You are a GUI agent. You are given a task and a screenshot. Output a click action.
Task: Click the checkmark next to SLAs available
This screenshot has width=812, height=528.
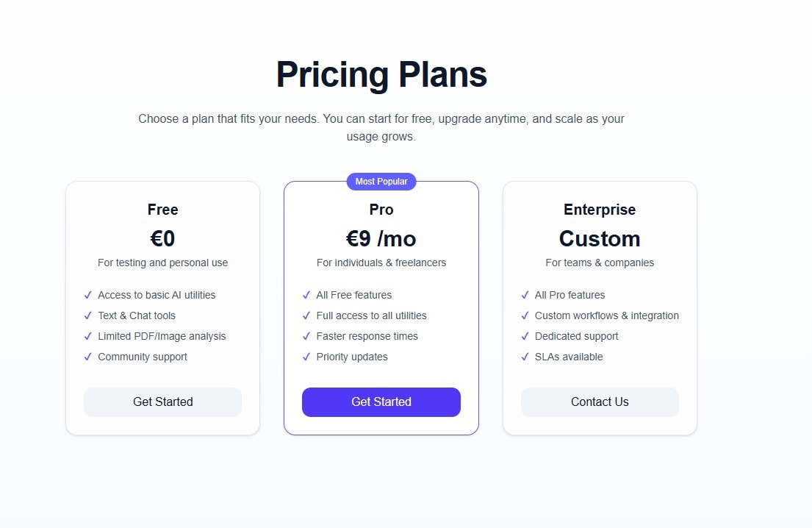525,357
